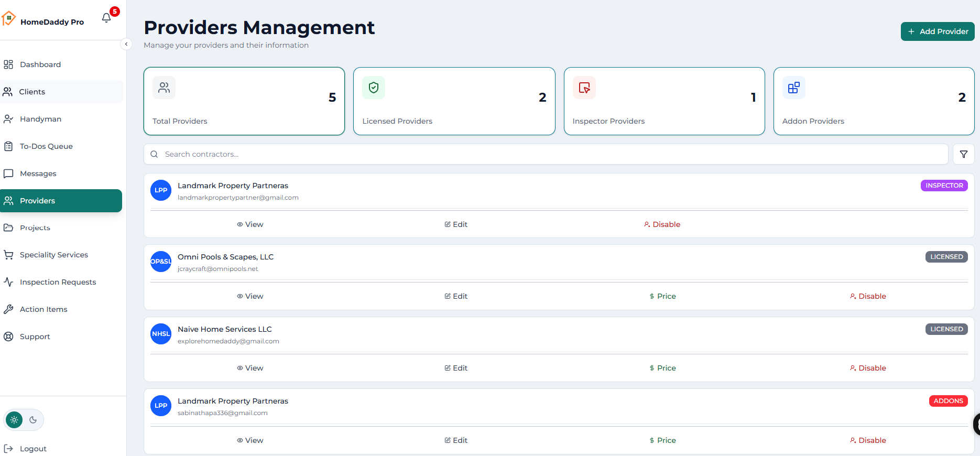Click the LPP avatar of the addons provider
Screen dimensions: 980x456
[x=161, y=406]
